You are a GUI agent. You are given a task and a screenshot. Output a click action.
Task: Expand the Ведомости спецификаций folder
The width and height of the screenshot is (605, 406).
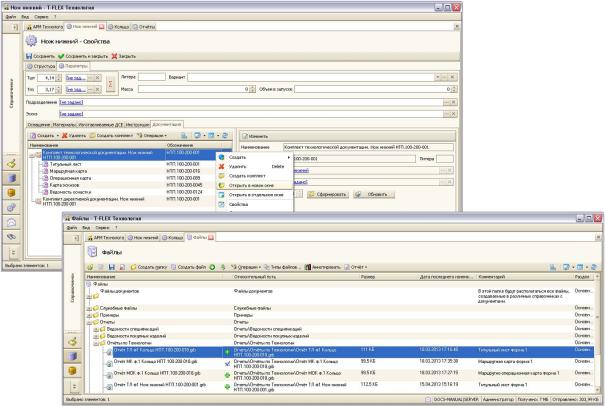[96, 329]
